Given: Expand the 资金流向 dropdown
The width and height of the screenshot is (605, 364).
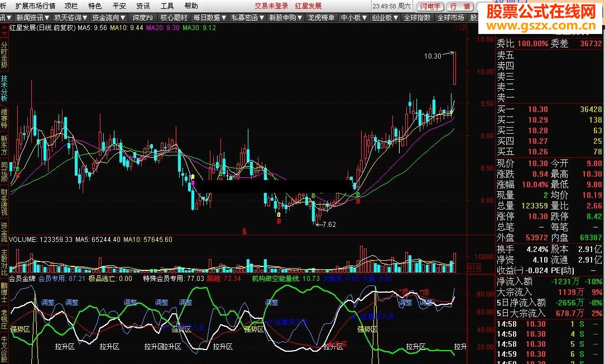Looking at the screenshot, I should pyautogui.click(x=109, y=18).
